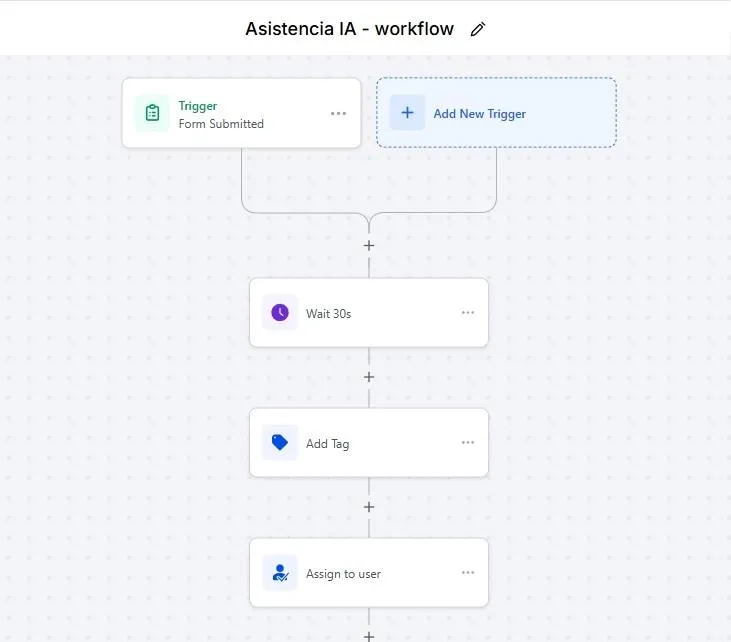This screenshot has height=642, width=731.
Task: Click the blue tag icon
Action: (280, 443)
